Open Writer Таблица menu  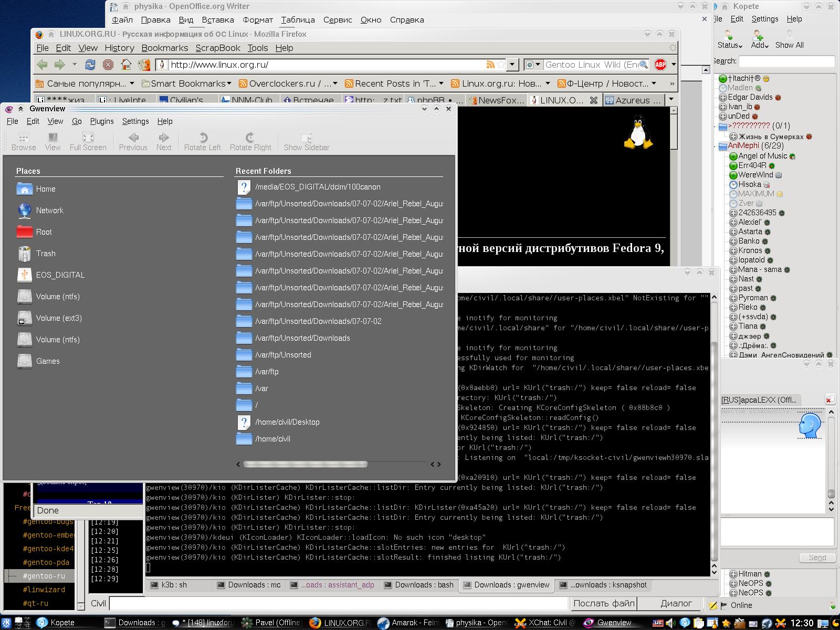(298, 20)
